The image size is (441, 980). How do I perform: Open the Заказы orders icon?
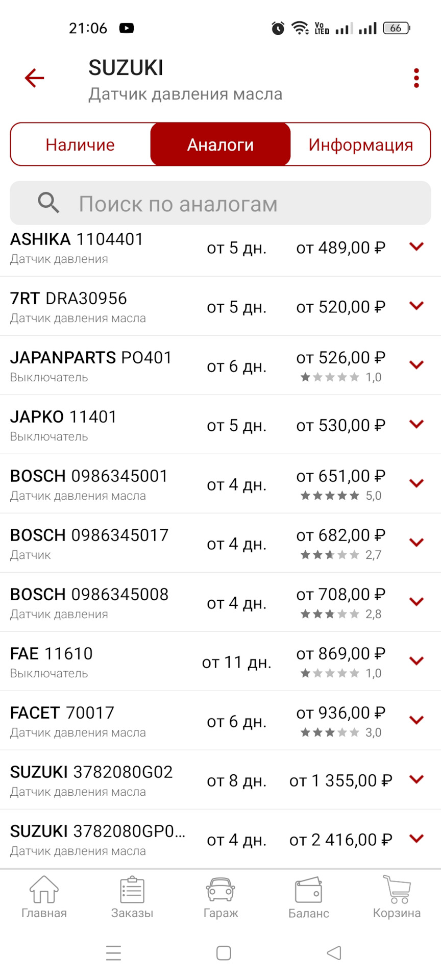pyautogui.click(x=132, y=889)
